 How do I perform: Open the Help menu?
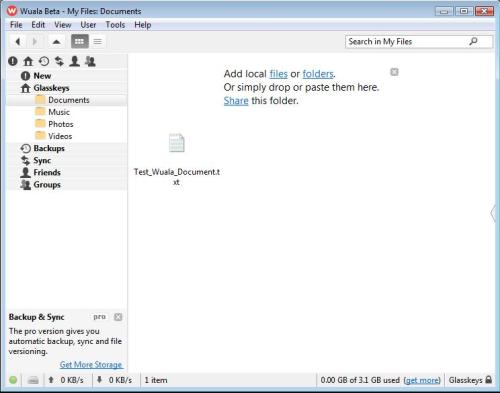[143, 25]
